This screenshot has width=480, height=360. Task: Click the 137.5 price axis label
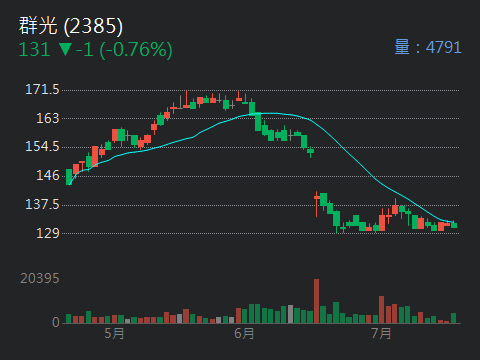(42, 204)
